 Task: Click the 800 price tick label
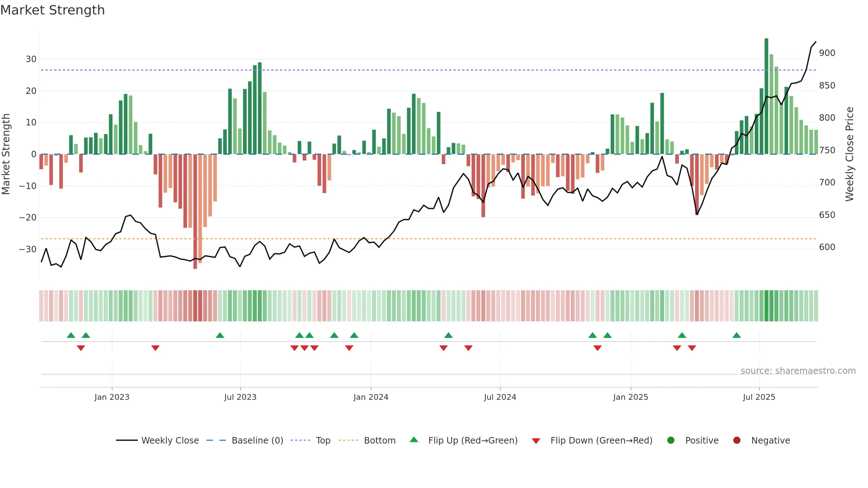coord(827,118)
